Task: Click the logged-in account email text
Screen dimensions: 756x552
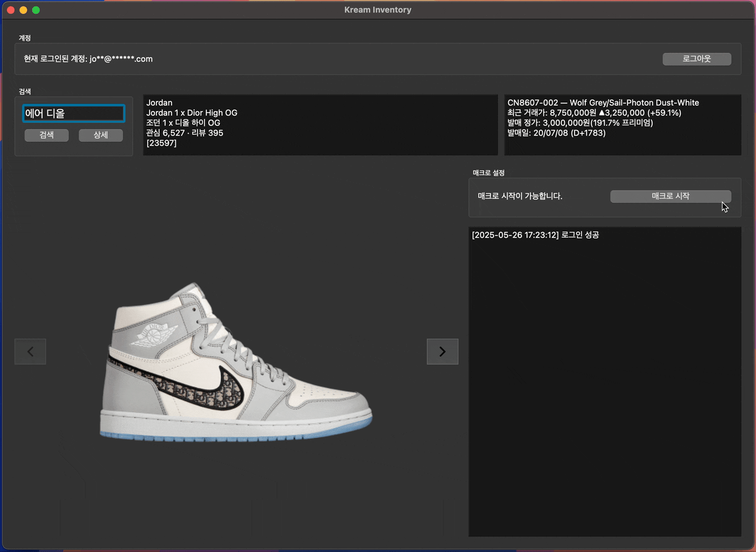Action: click(x=88, y=59)
